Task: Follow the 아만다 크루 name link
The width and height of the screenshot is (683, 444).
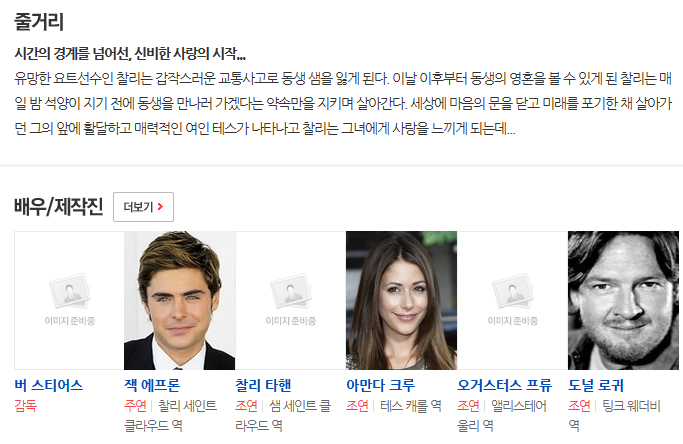Action: 380,385
